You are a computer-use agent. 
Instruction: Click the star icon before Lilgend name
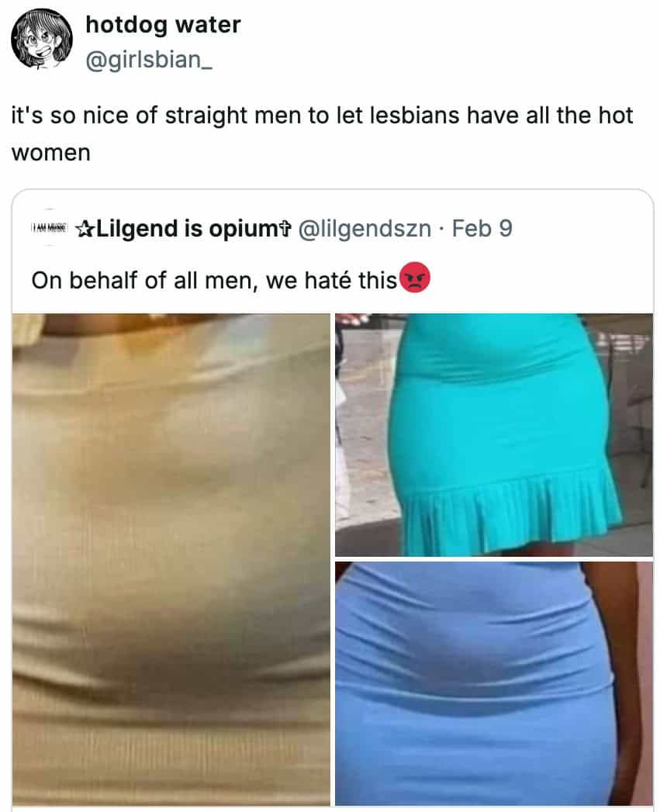coord(85,228)
